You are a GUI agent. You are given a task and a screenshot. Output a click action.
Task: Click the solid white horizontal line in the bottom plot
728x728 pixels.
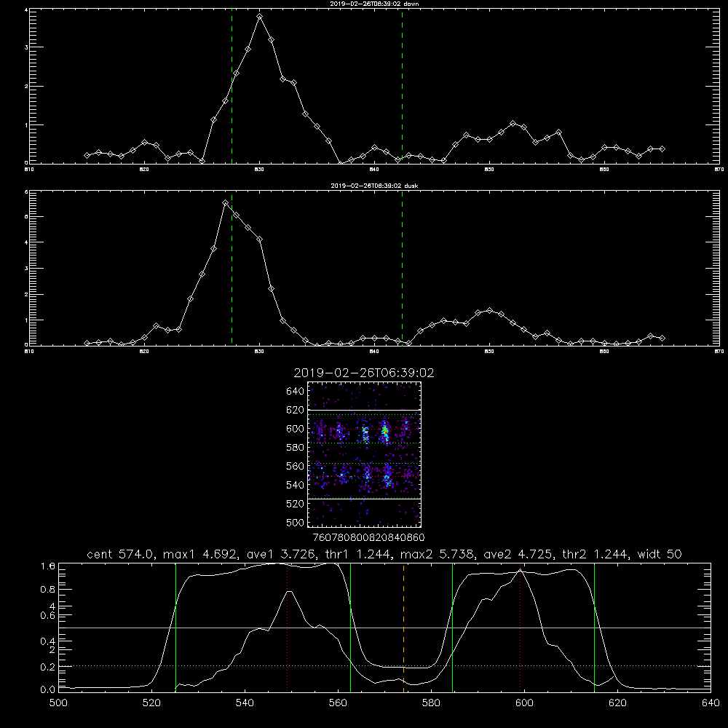pos(384,628)
